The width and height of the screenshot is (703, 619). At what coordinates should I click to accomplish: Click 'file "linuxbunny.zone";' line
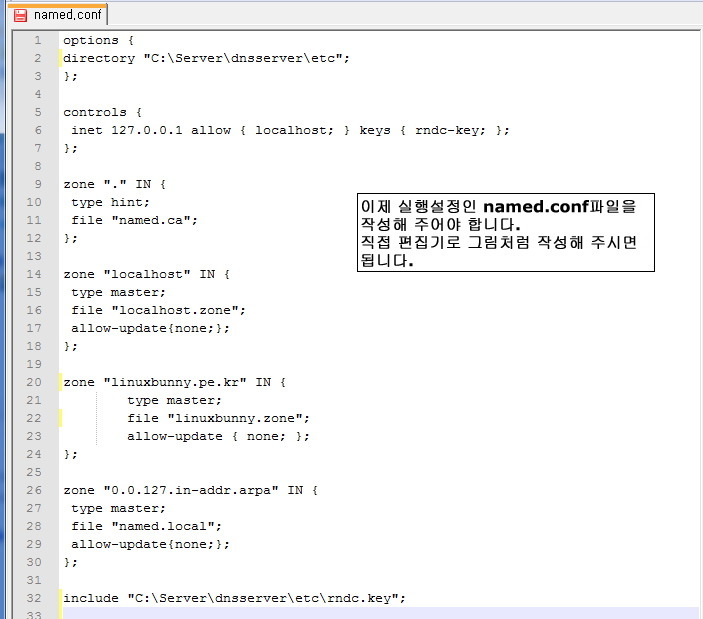click(x=218, y=419)
